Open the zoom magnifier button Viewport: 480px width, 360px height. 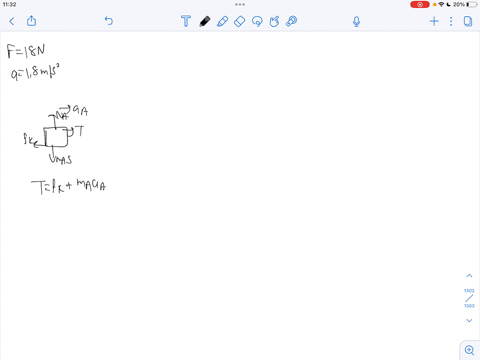[x=469, y=350]
